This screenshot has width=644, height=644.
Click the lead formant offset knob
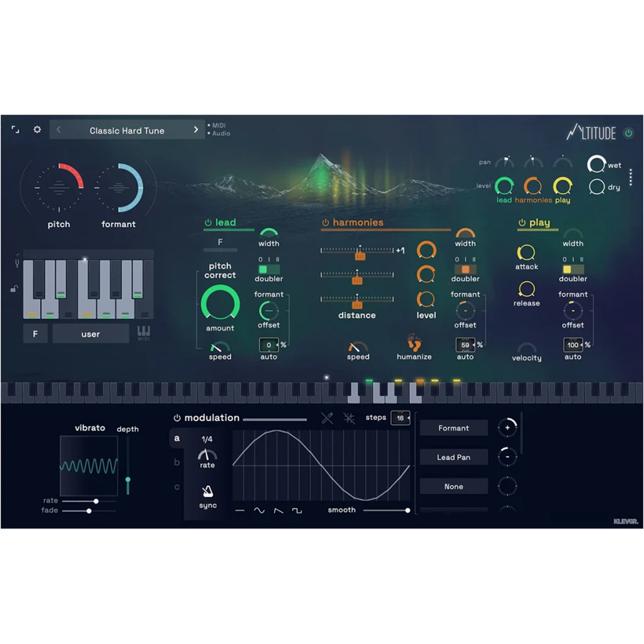click(269, 310)
